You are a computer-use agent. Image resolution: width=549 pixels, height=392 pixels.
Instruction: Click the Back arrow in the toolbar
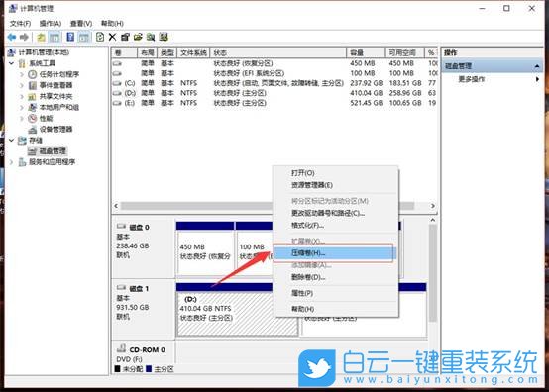point(12,37)
